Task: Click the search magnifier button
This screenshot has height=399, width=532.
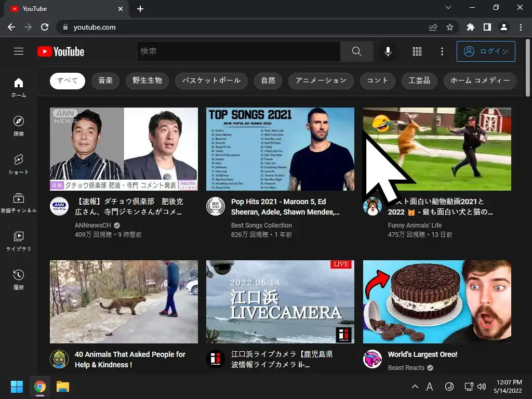Action: coord(356,51)
